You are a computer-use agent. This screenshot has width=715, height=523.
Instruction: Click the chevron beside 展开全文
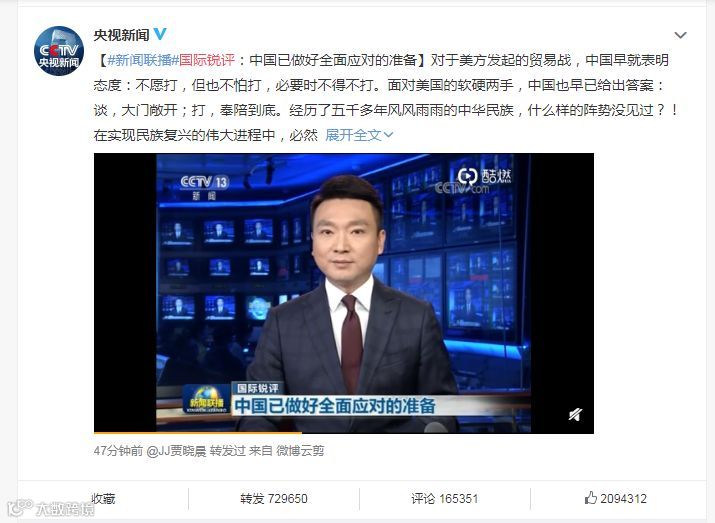389,135
